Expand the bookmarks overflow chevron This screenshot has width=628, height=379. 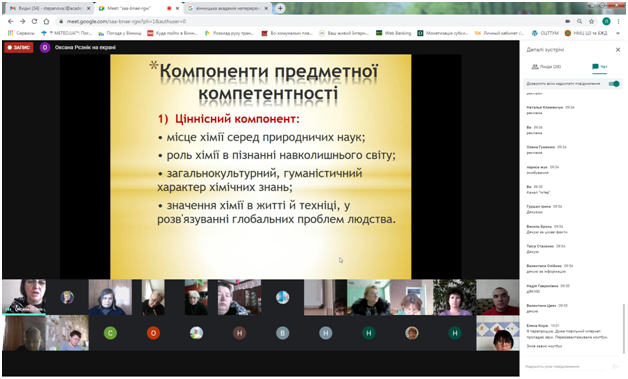click(618, 33)
